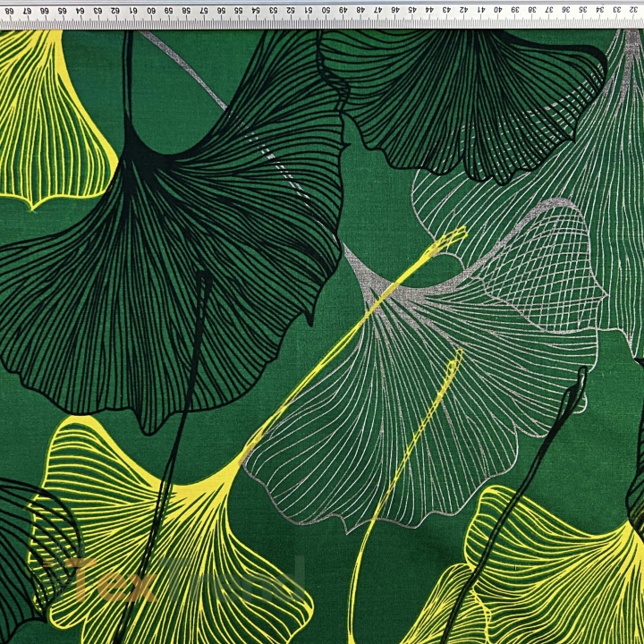Click the ruler number "68"
The width and height of the screenshot is (644, 644).
9,11
